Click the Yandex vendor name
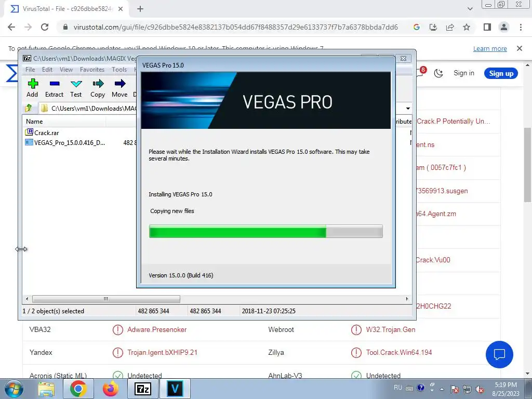The image size is (532, 399). 41,353
